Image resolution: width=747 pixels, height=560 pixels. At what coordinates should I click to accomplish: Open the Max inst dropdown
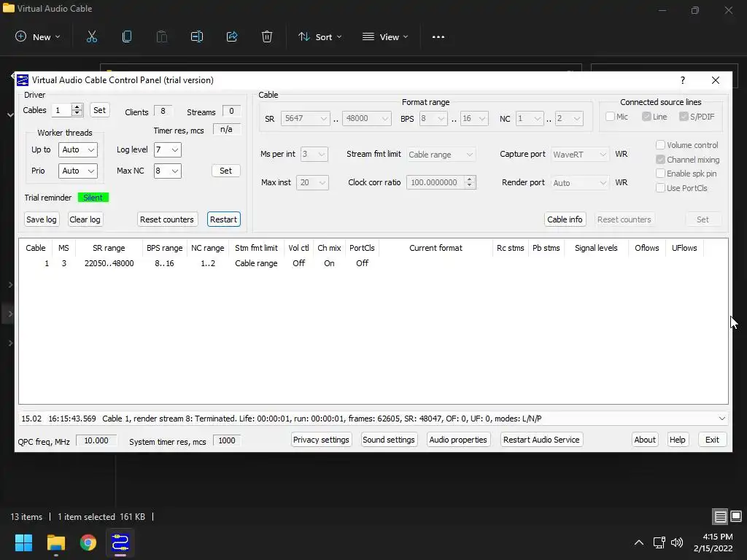(x=312, y=182)
